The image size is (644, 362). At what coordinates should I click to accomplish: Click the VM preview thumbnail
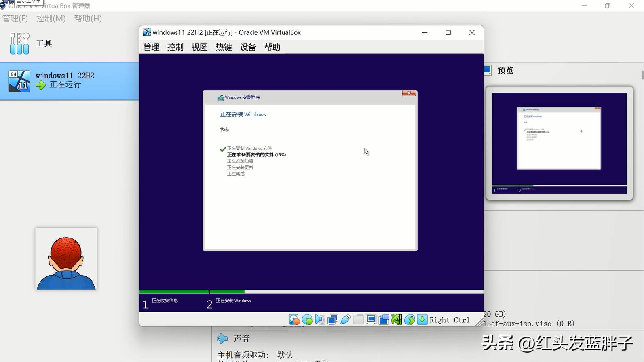[559, 143]
